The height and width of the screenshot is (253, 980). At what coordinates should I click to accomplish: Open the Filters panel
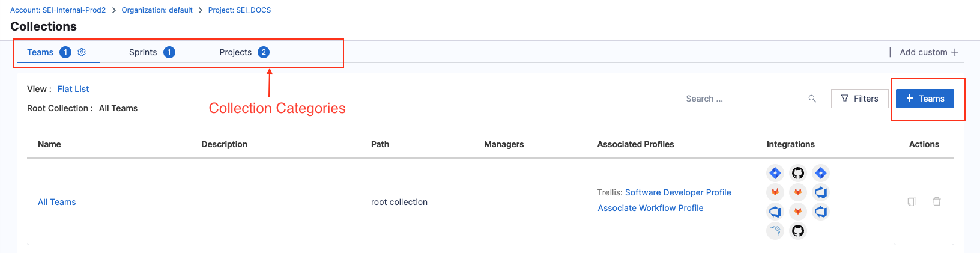(x=859, y=99)
